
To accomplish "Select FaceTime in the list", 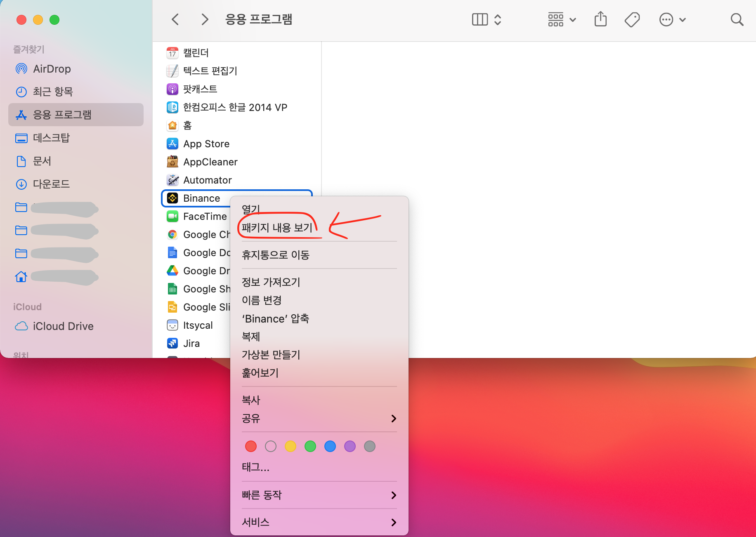I will tap(196, 217).
